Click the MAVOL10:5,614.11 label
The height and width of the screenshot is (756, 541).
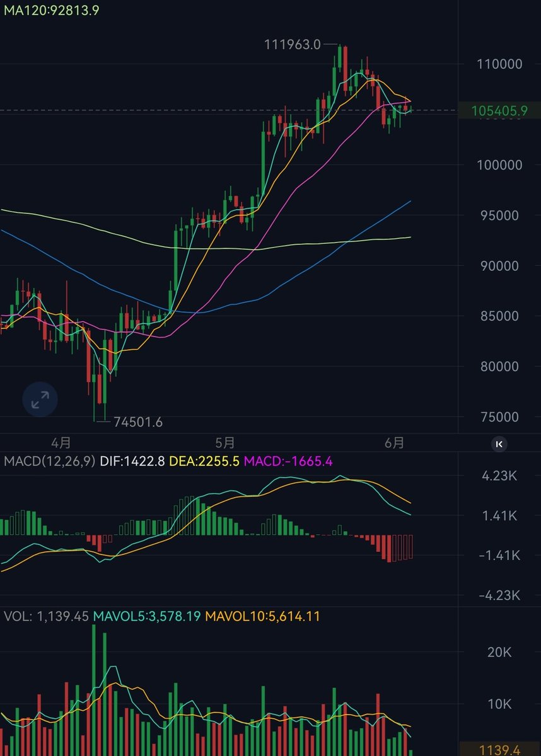coord(262,617)
